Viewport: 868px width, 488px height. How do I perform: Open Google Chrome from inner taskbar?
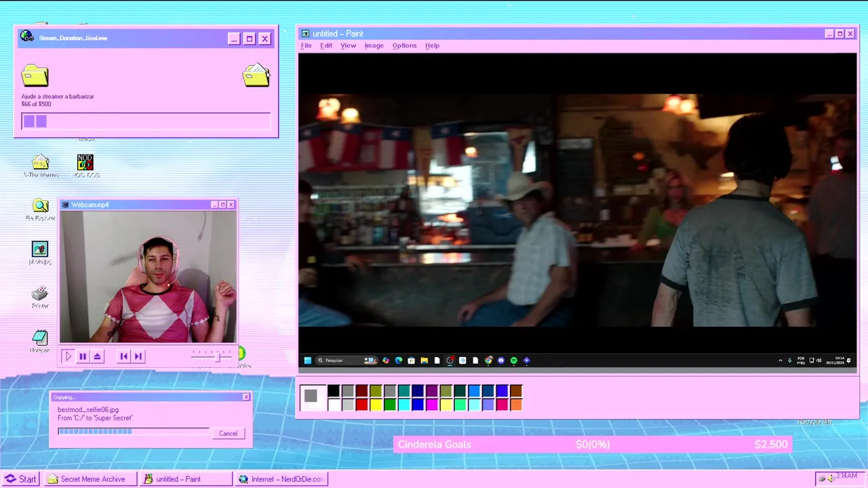click(x=488, y=361)
